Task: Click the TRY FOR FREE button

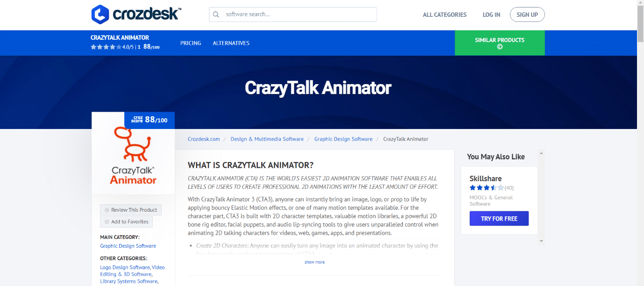Action: (499, 219)
